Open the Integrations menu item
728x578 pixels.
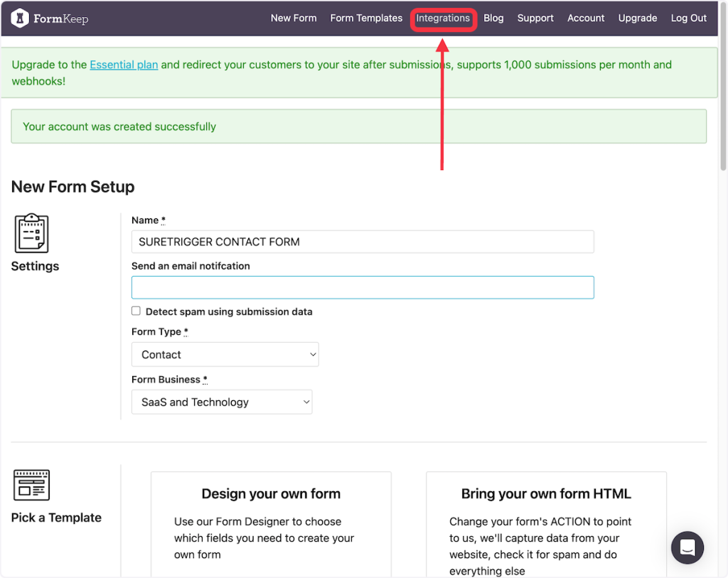443,18
